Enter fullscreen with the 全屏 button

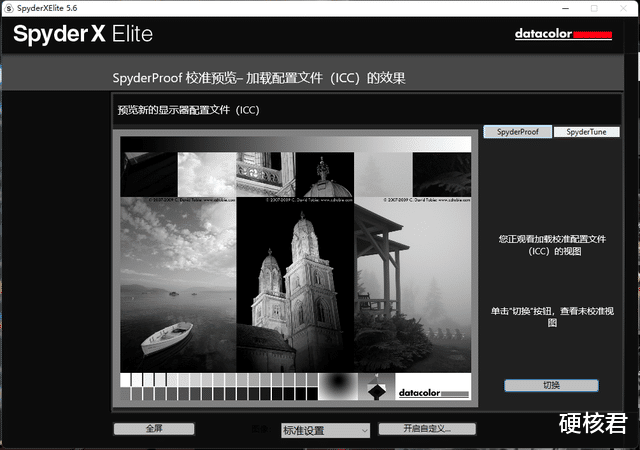[154, 428]
